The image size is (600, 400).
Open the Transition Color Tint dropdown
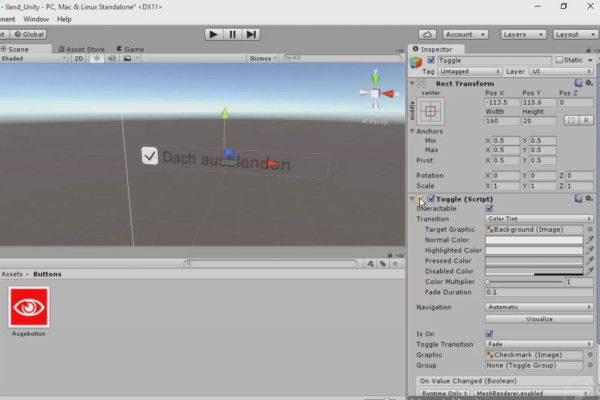coord(539,219)
